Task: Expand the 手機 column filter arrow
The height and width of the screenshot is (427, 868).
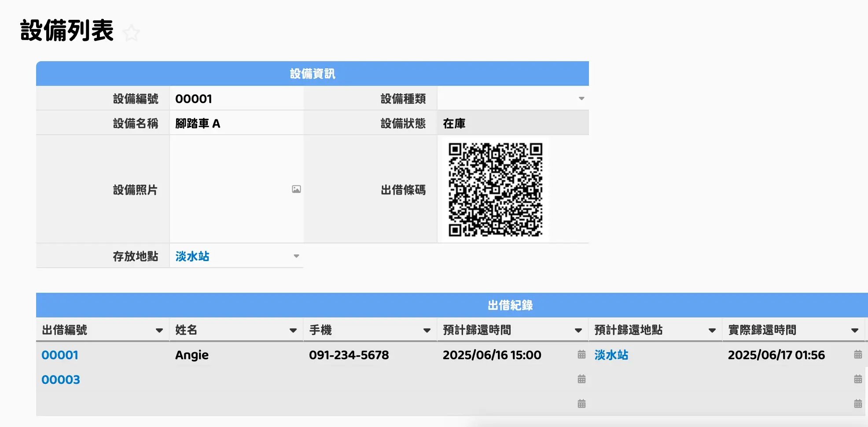Action: click(427, 330)
